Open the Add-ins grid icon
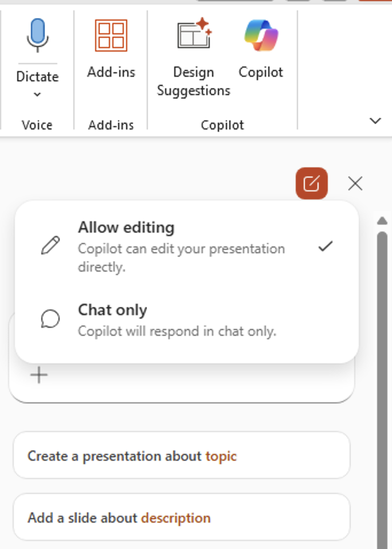 (x=111, y=36)
